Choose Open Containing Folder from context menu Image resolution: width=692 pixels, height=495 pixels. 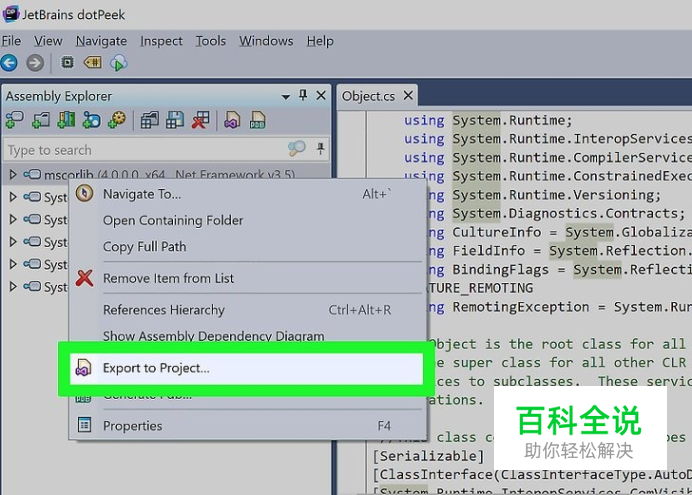(248, 220)
